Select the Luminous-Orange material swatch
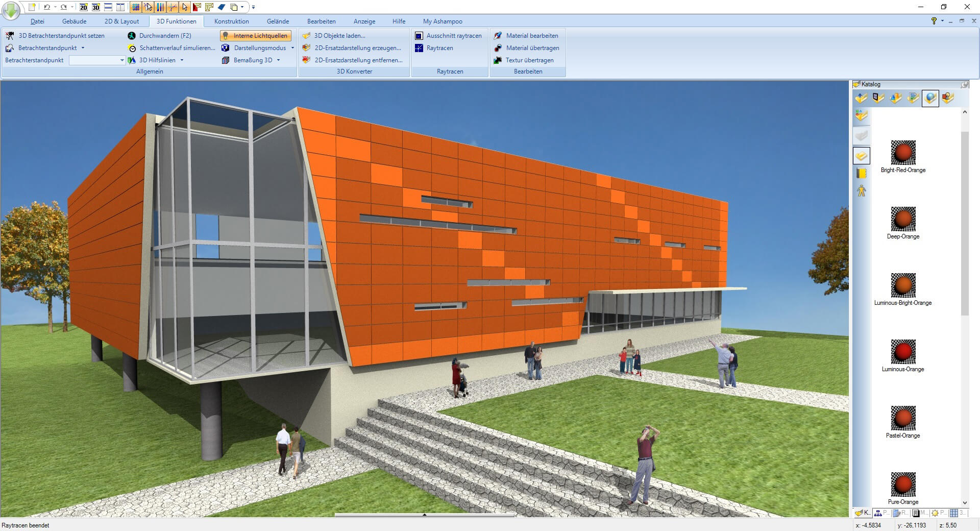Viewport: 980px width, 531px height. [x=903, y=352]
